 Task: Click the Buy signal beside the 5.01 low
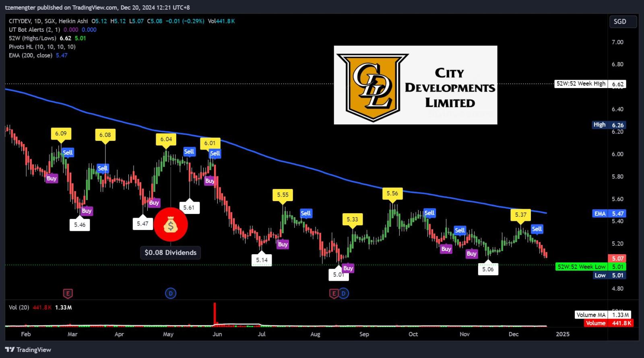coord(348,268)
